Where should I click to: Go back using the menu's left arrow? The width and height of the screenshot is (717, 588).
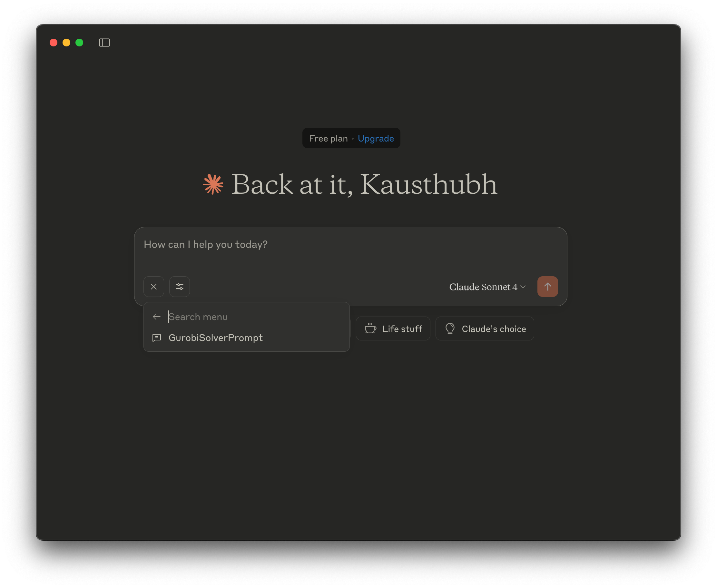156,317
